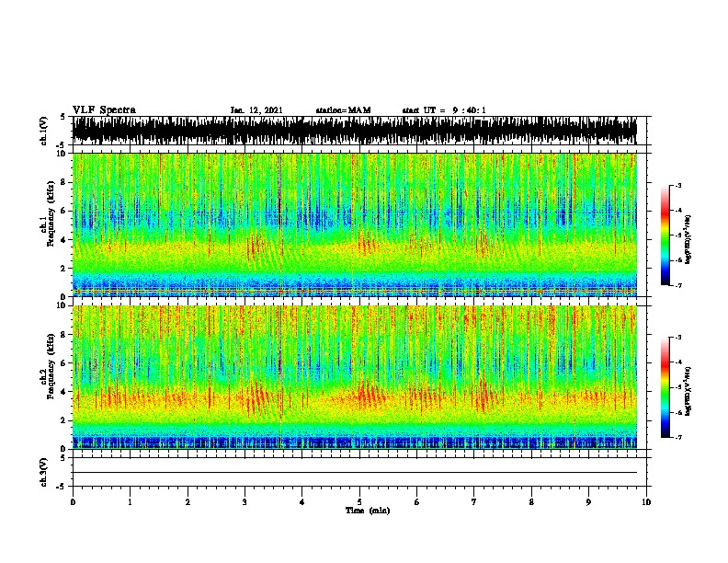The width and height of the screenshot is (728, 563).
Task: Click tick label "6" on the Time axis
Action: pyautogui.click(x=417, y=502)
